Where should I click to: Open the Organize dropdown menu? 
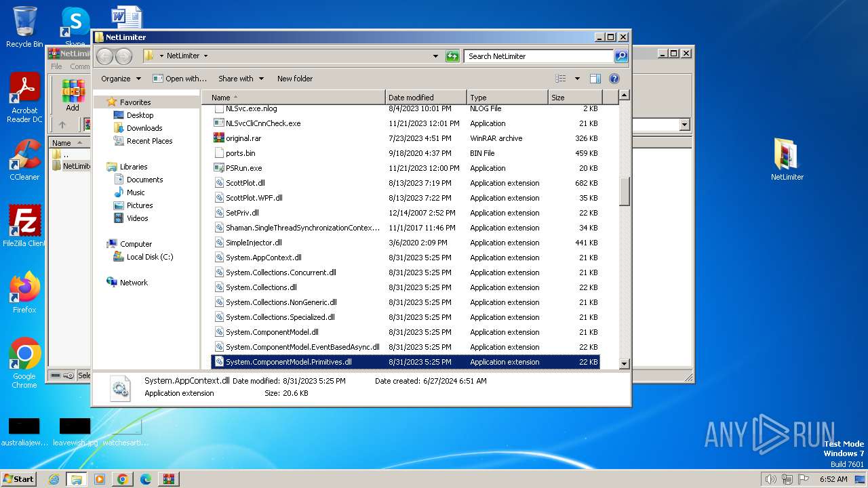121,79
